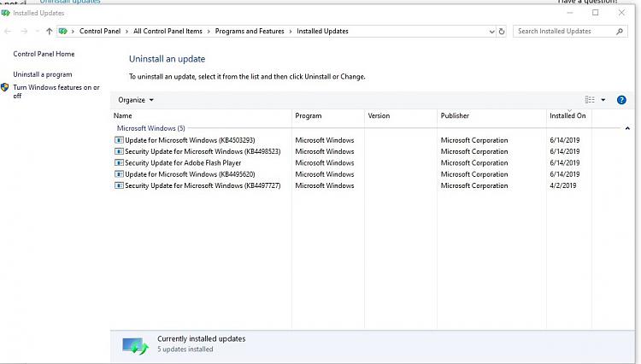Viewport: 641px width, 364px height.
Task: Open Turn Windows features on or off
Action: (56, 91)
